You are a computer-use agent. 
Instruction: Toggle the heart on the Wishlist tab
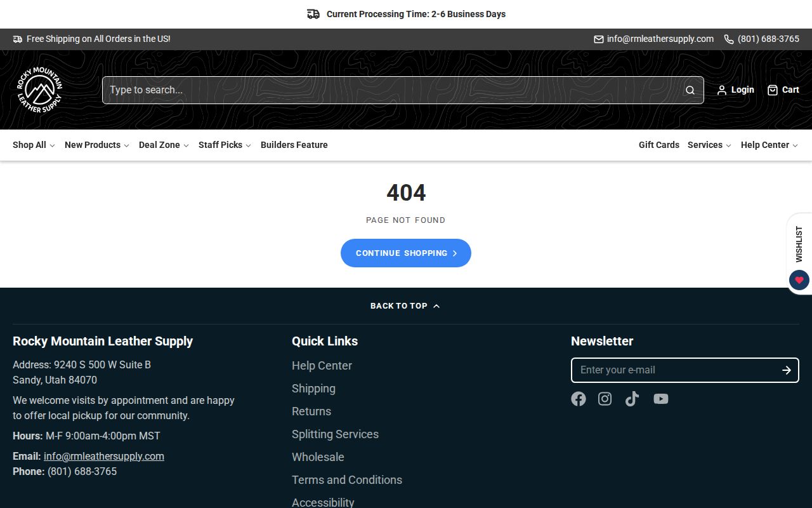coord(799,280)
